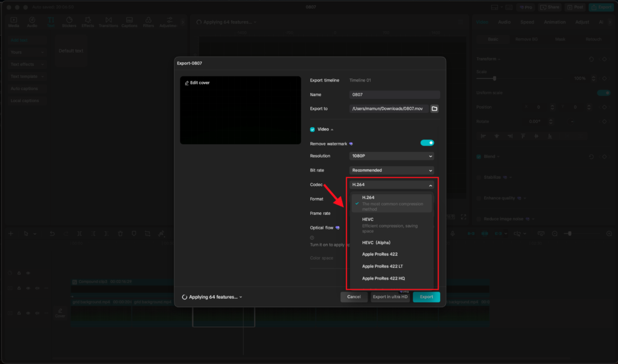618x364 pixels.
Task: Click Undo icon in timeline toolbar
Action: coord(52,234)
